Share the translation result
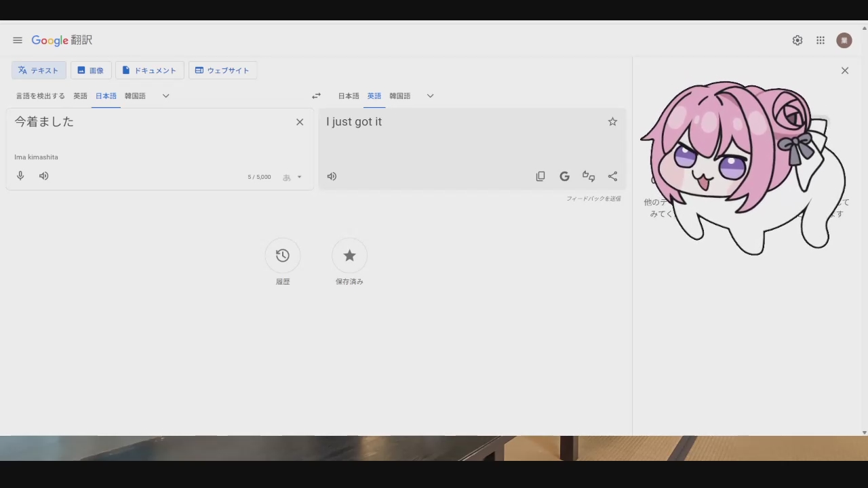Viewport: 868px width, 488px height. 612,176
